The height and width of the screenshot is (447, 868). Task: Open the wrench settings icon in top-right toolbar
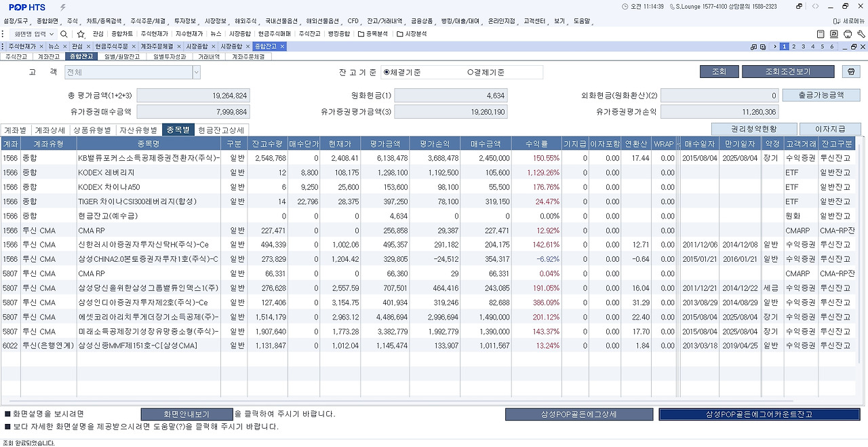pos(860,34)
